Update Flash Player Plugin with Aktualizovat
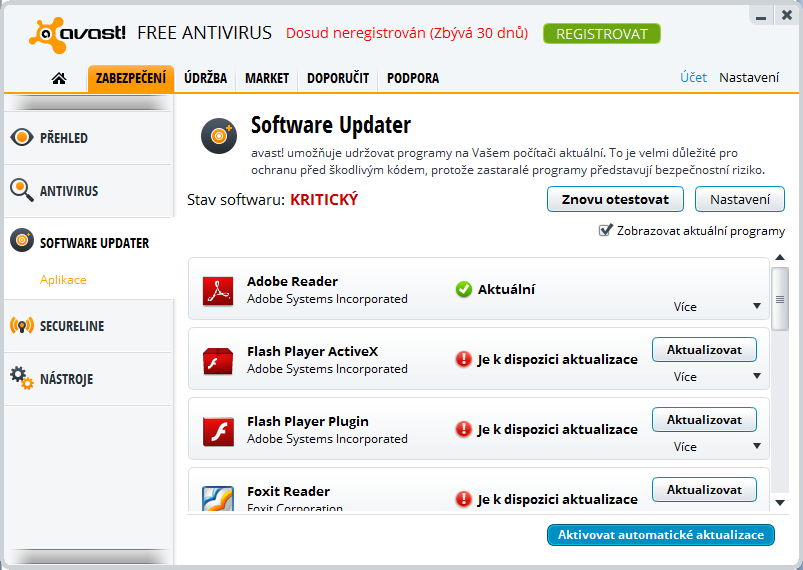This screenshot has height=570, width=803. (x=704, y=420)
